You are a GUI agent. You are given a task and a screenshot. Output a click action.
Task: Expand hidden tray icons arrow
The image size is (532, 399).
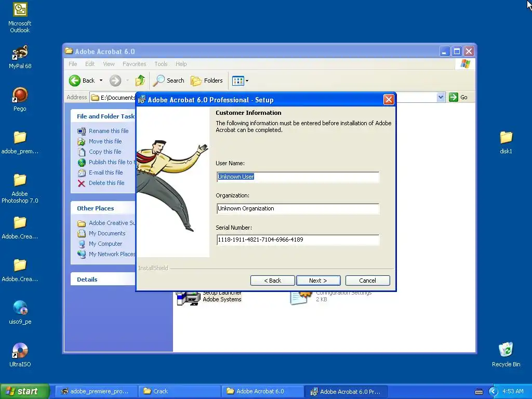tap(493, 392)
